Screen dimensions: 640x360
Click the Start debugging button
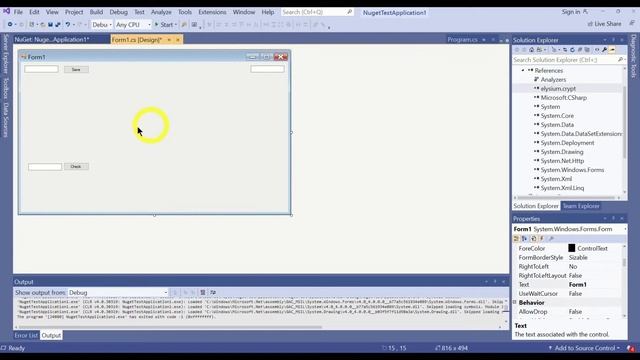163,25
